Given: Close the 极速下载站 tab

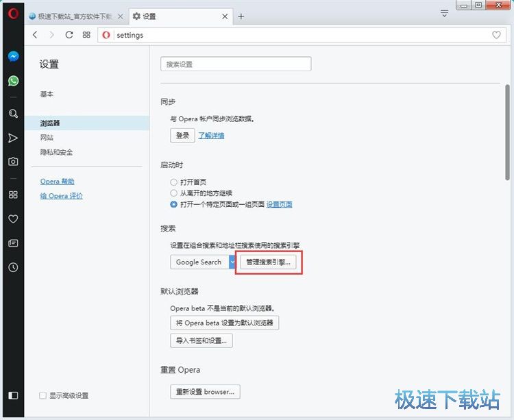Looking at the screenshot, I should [121, 16].
